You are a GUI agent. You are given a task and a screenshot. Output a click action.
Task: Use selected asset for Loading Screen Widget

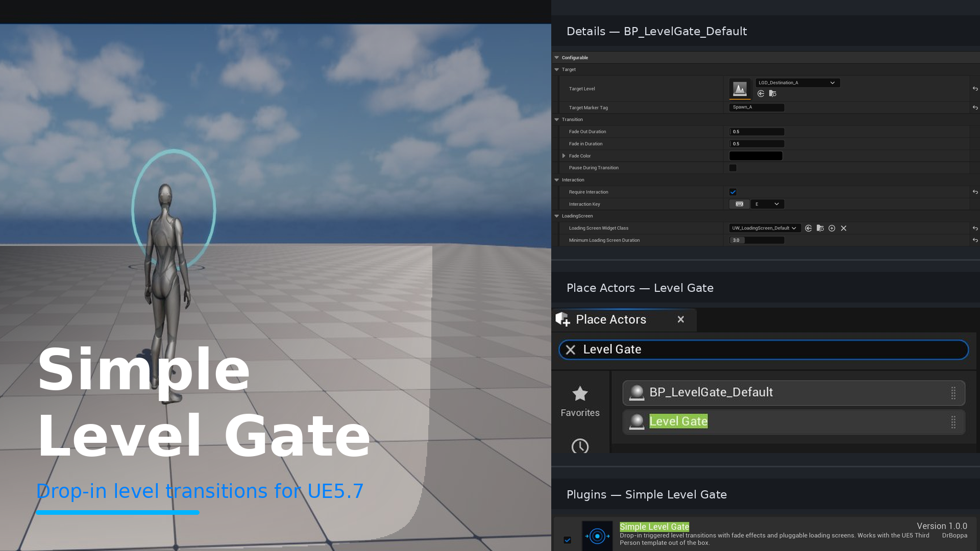[808, 228]
